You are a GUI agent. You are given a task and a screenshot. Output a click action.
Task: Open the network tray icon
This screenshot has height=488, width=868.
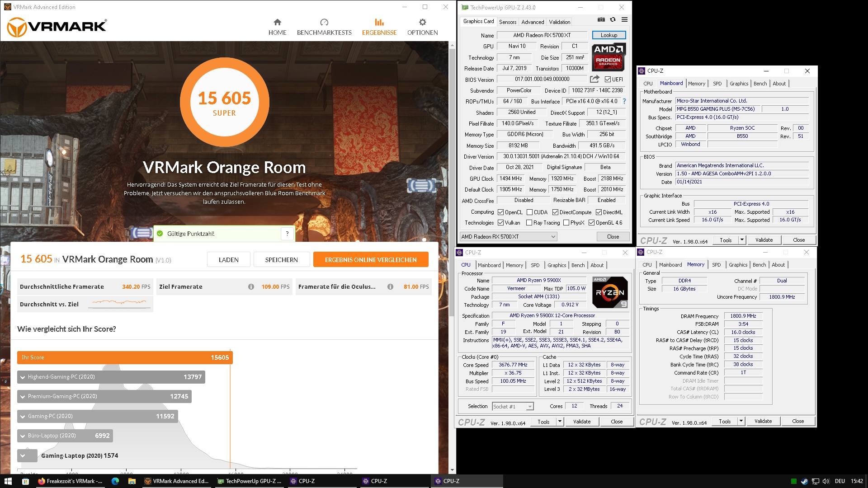[815, 481]
